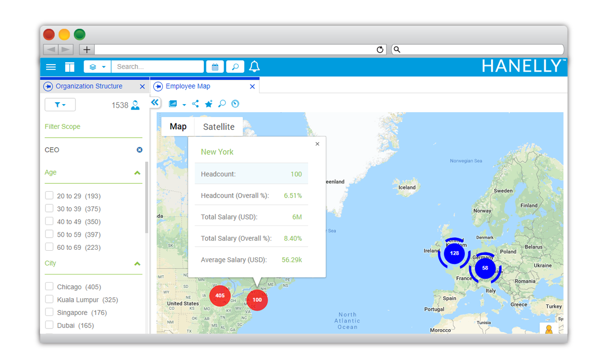
Task: Open the calendar date picker
Action: point(215,67)
